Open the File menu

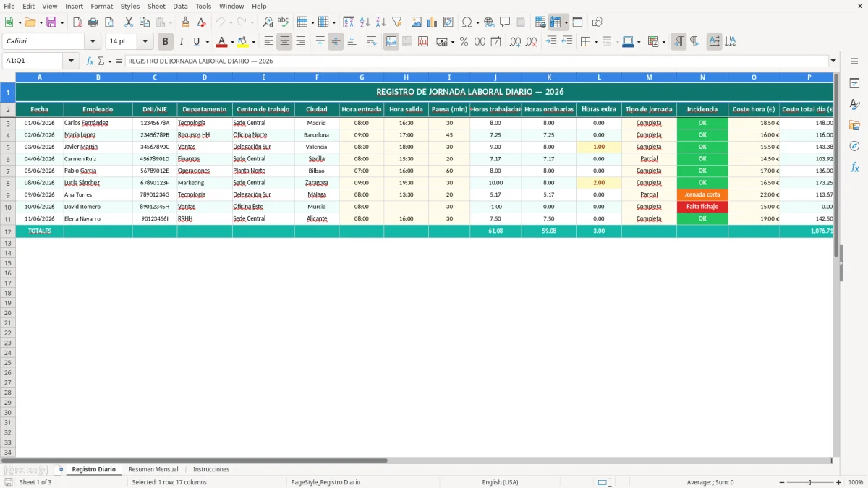pyautogui.click(x=9, y=6)
